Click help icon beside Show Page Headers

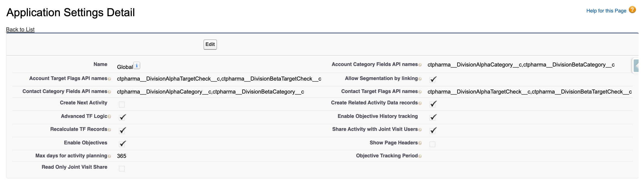[x=420, y=143]
